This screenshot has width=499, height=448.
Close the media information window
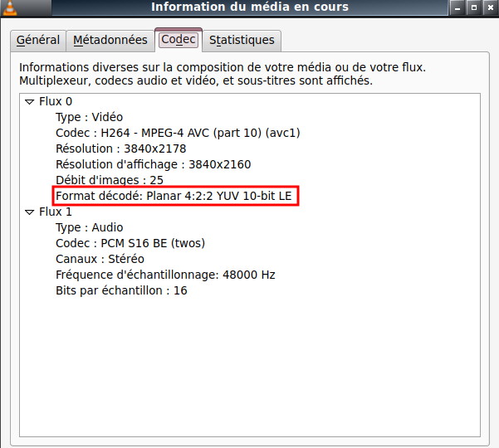click(x=491, y=7)
